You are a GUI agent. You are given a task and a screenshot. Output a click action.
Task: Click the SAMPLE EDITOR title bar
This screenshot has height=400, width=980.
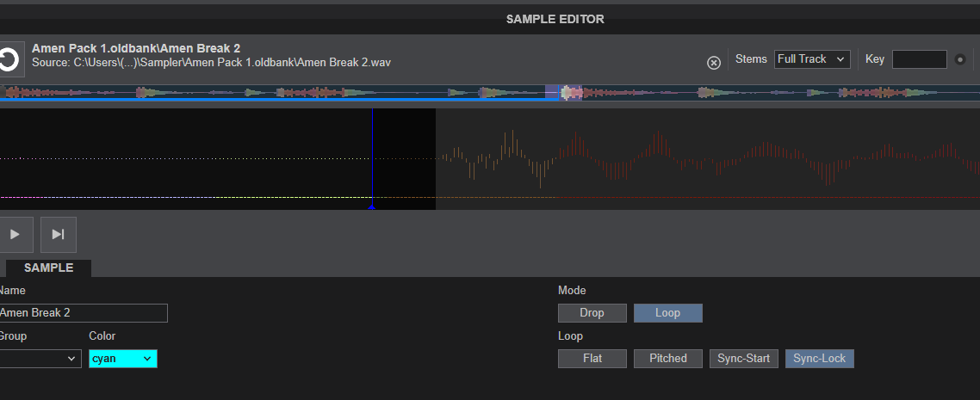490,19
